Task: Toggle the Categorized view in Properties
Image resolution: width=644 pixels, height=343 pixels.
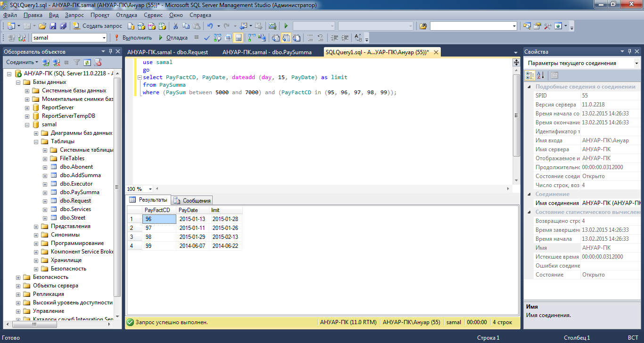Action: [x=530, y=75]
